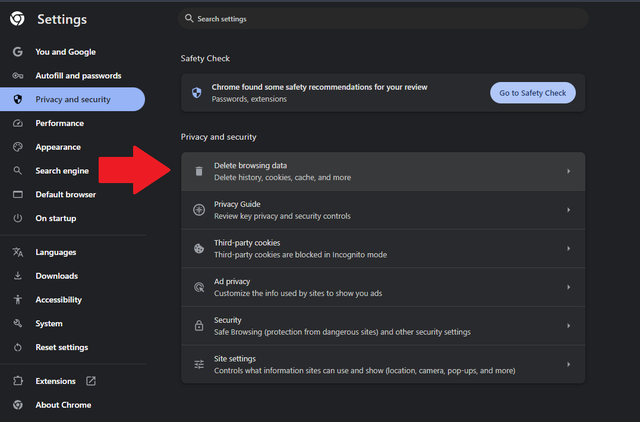Click the Search settings input field
Image resolution: width=640 pixels, height=422 pixels.
click(x=385, y=19)
